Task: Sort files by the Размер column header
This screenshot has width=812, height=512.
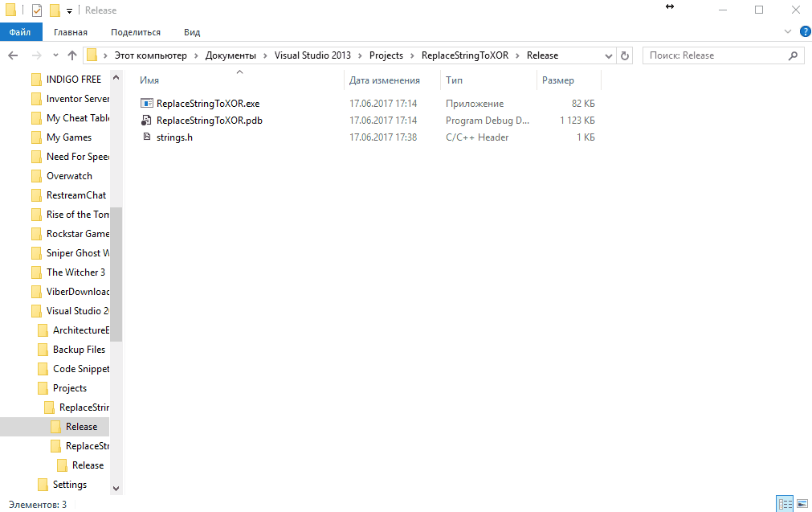Action: tap(558, 80)
